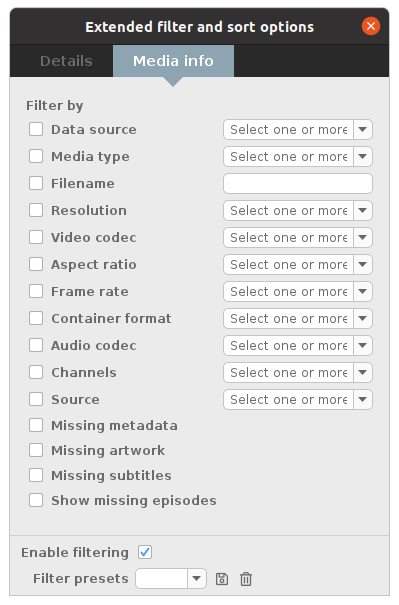Toggle the Video codec filter checkbox
Viewport: 399px width, 605px height.
[x=36, y=237]
